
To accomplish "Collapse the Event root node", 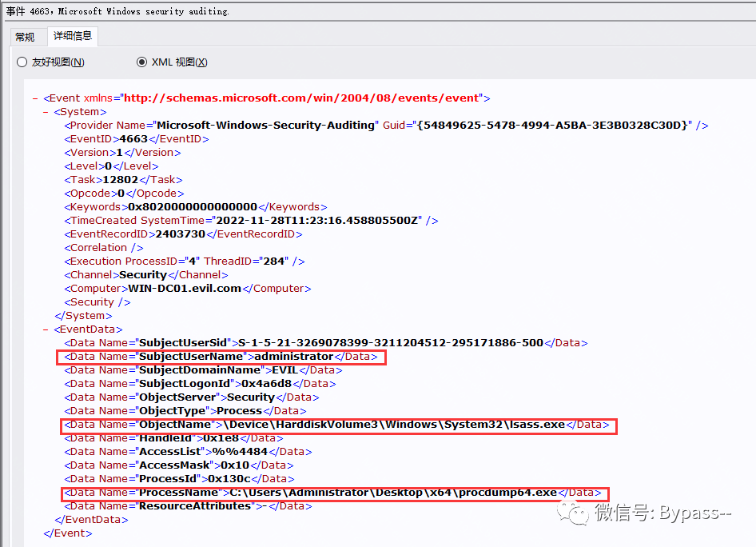I will click(x=35, y=98).
